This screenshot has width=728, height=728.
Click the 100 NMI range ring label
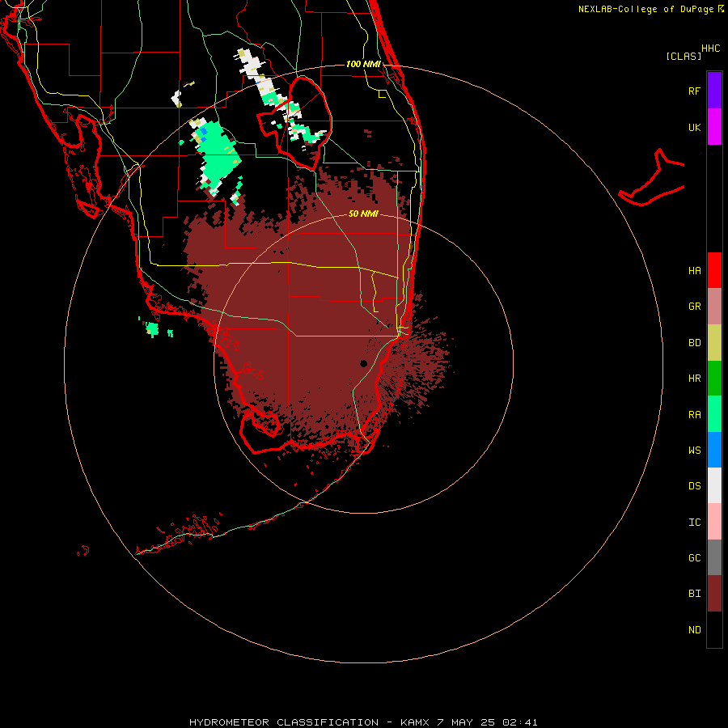pos(363,64)
